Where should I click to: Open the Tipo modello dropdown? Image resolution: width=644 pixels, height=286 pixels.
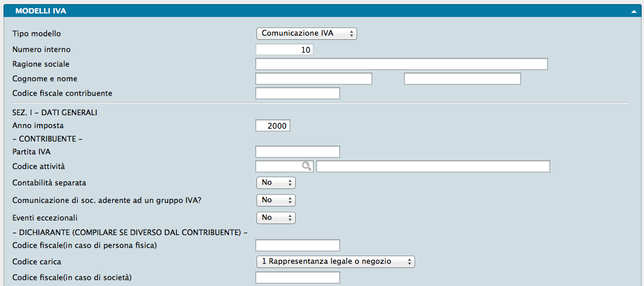pyautogui.click(x=307, y=33)
